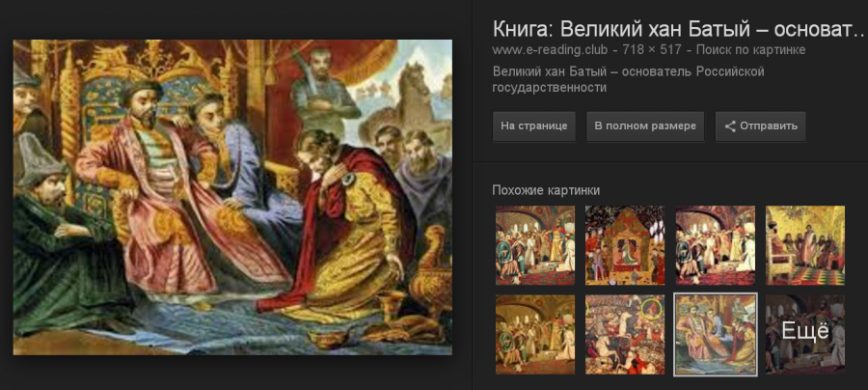The height and width of the screenshot is (390, 868).
Task: Click the Отправить label text
Action: pyautogui.click(x=769, y=126)
